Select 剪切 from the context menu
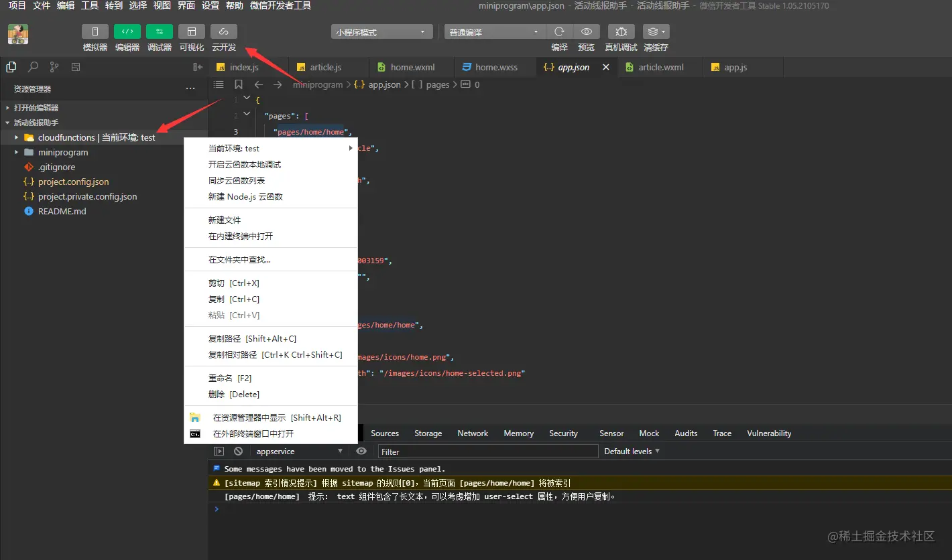 point(271,283)
